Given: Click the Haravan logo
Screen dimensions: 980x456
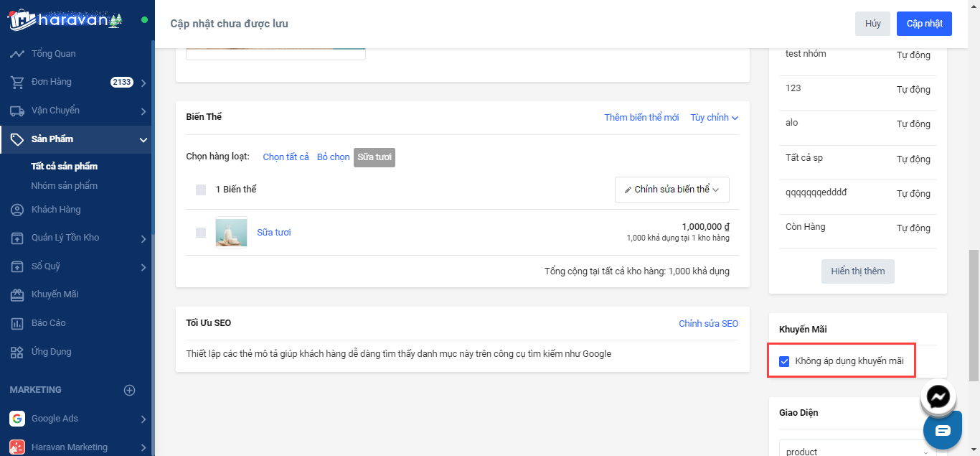Looking at the screenshot, I should click(66, 19).
